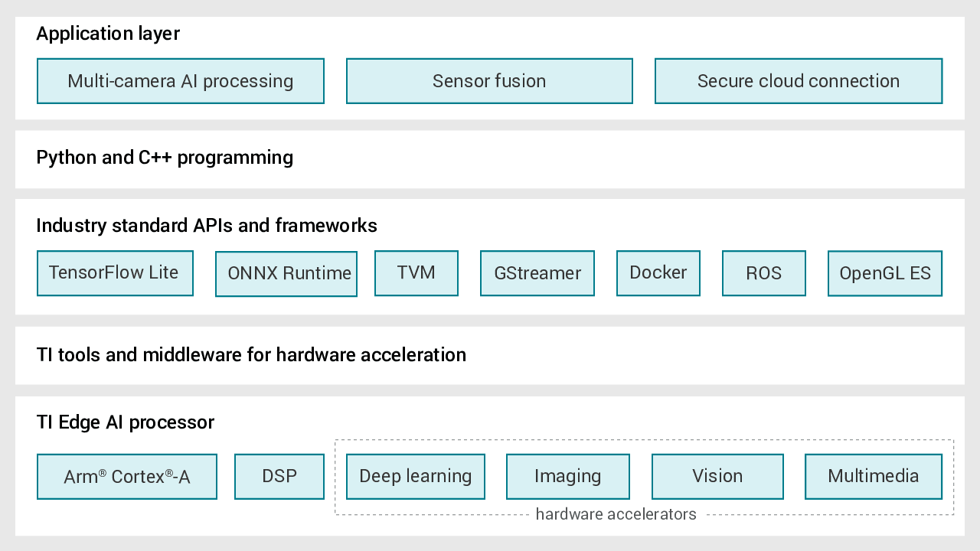Click the Deep learning accelerator box
The height and width of the screenshot is (551, 980).
tap(416, 477)
